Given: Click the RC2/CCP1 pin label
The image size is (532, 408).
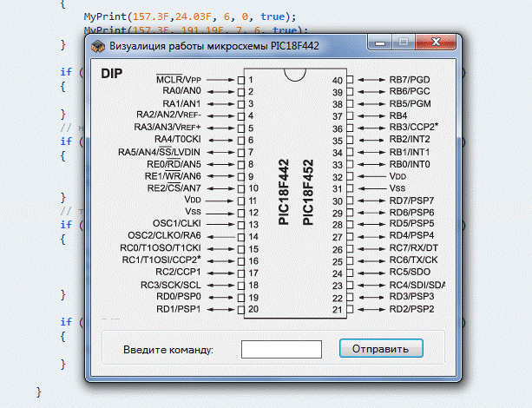Looking at the screenshot, I should pos(178,272).
